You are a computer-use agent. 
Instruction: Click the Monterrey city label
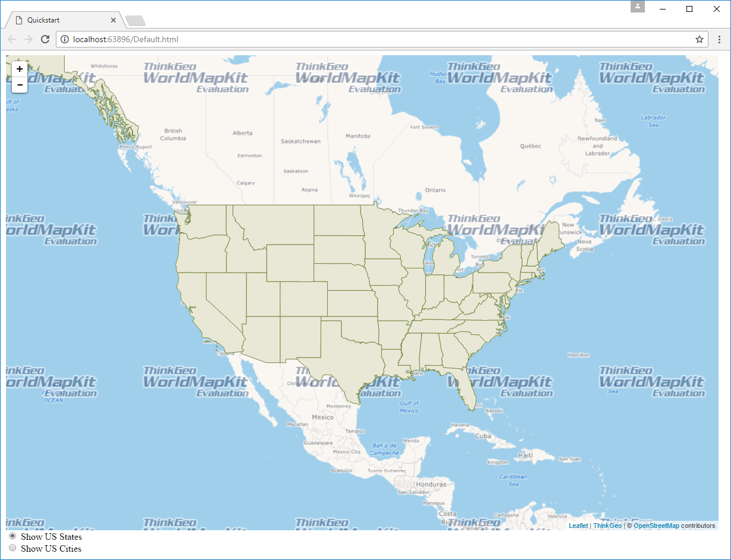tap(338, 406)
